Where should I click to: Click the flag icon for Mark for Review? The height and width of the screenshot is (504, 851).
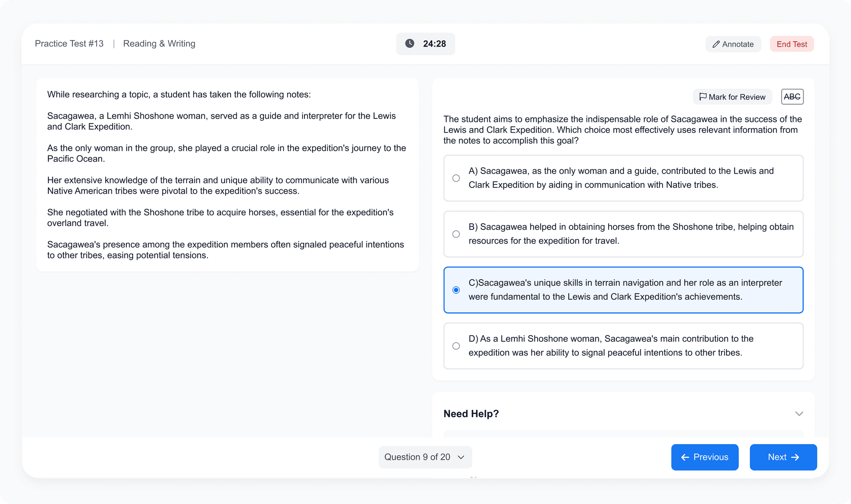tap(703, 97)
